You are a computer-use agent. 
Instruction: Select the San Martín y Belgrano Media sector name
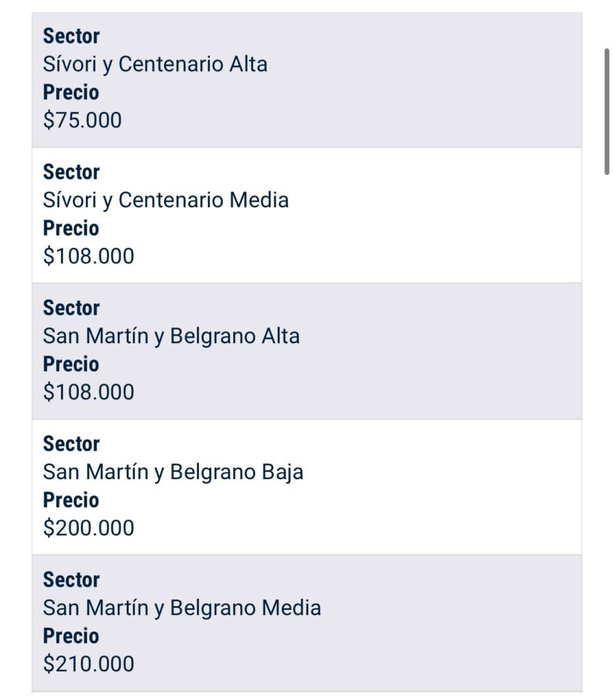pos(182,608)
